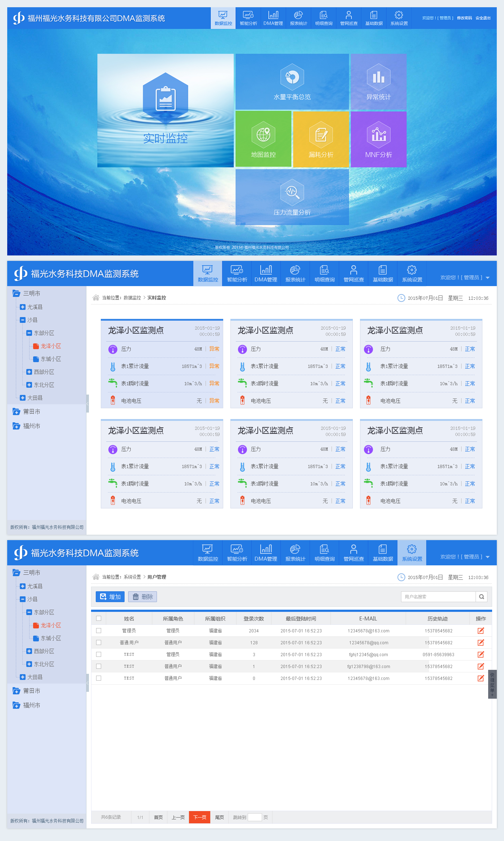Screen dimensions: 504x841
Task: Click DMA管理 icon in top banner
Action: 273,15
